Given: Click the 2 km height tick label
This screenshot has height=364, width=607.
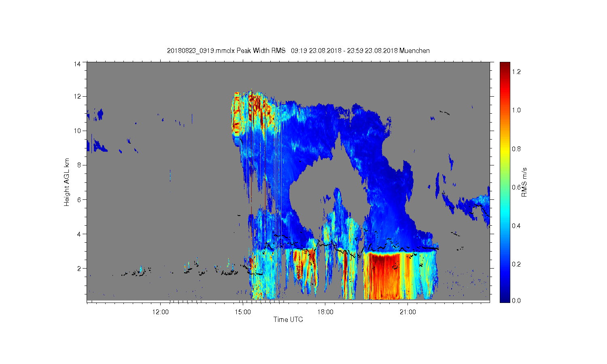Looking at the screenshot, I should (79, 268).
